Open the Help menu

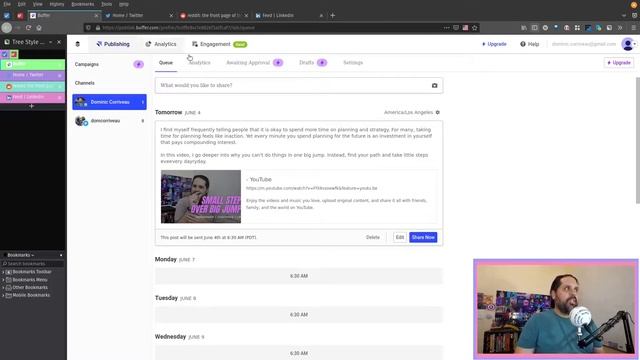coord(529,44)
